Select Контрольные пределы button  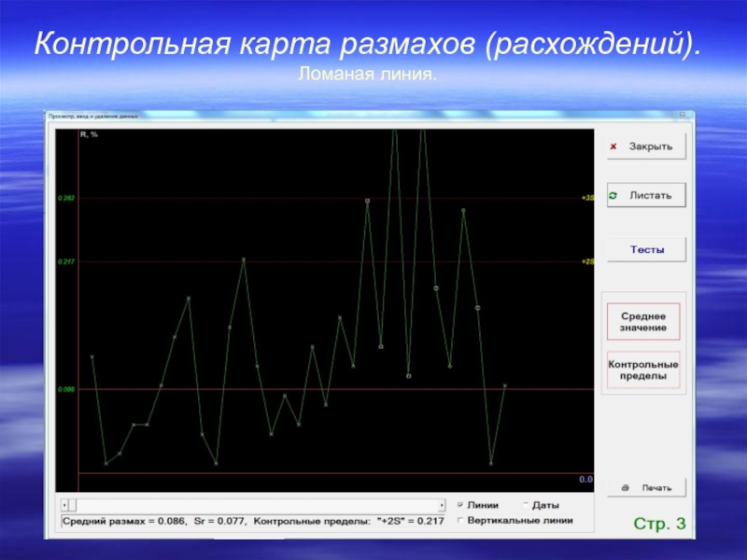643,370
